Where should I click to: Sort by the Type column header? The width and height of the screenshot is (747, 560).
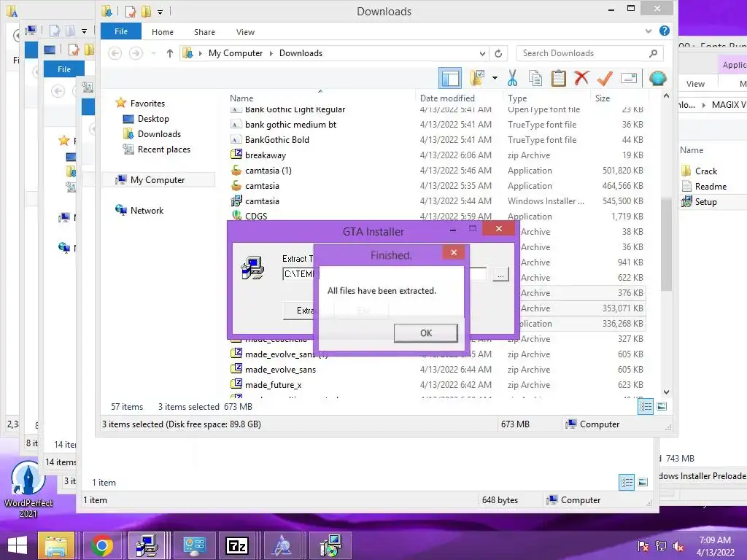pos(517,98)
